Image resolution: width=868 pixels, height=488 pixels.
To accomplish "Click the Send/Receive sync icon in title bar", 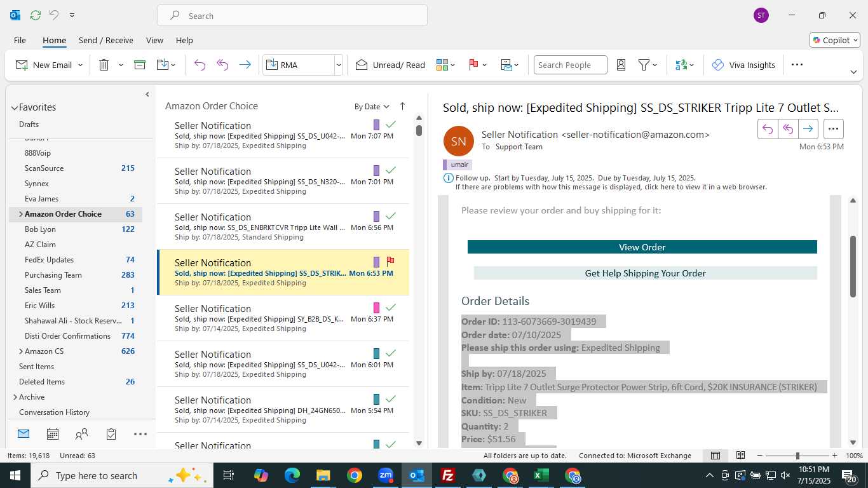I will 36,15.
